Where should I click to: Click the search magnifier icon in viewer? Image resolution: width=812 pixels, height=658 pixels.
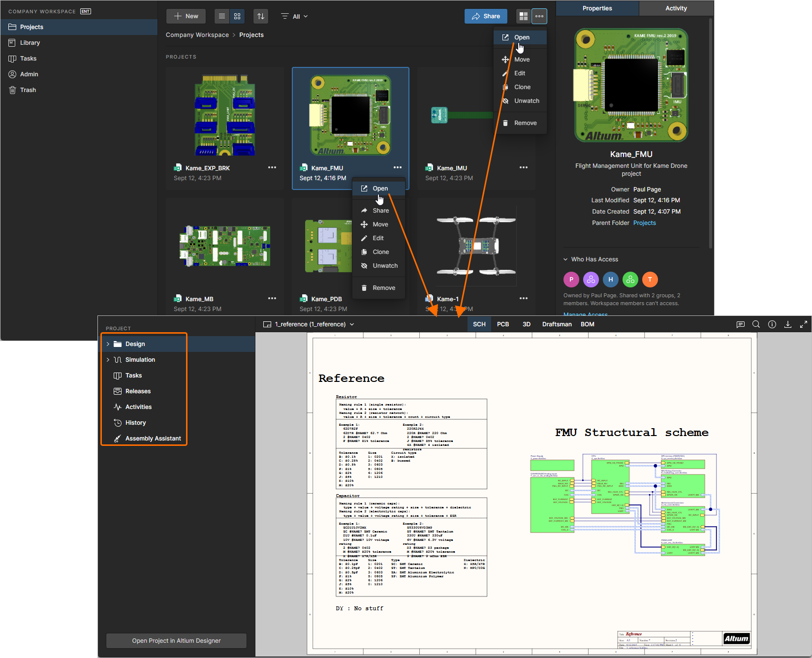[756, 324]
